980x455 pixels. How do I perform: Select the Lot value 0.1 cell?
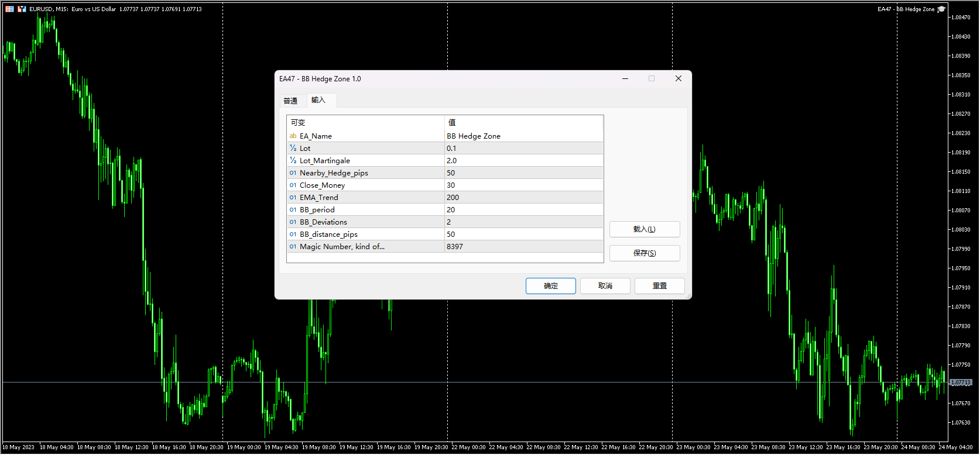coord(523,149)
